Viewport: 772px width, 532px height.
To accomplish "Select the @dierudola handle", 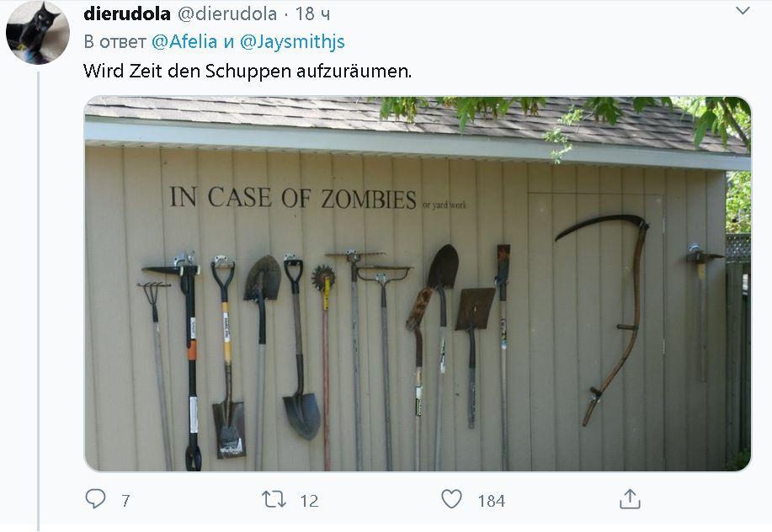I will [x=227, y=13].
